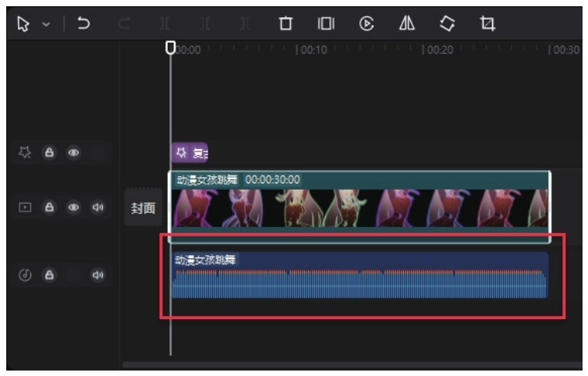This screenshot has width=588, height=376.
Task: Click the rotate tool icon
Action: [447, 23]
